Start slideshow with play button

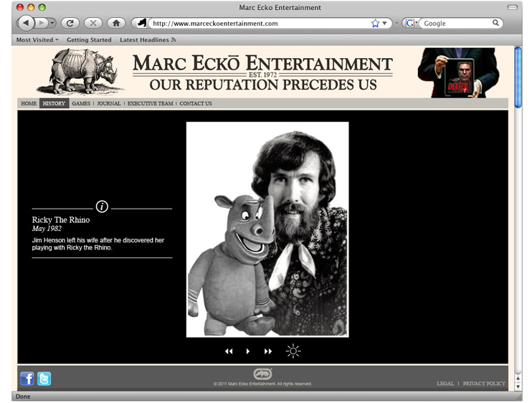(248, 351)
